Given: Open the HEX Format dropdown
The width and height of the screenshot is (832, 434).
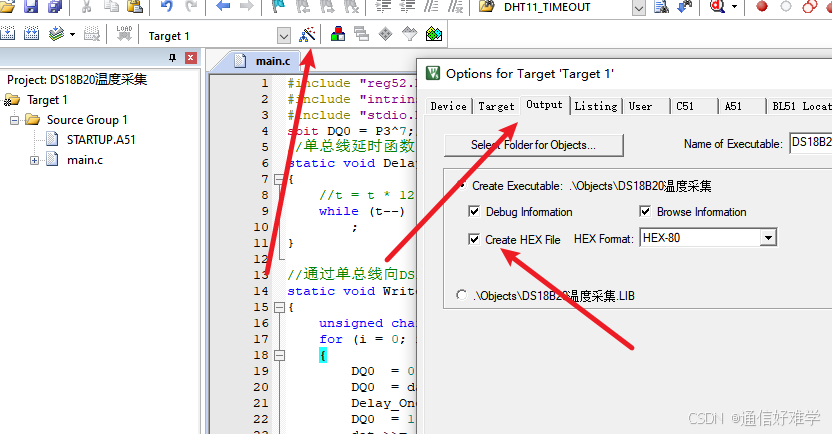Looking at the screenshot, I should 768,238.
